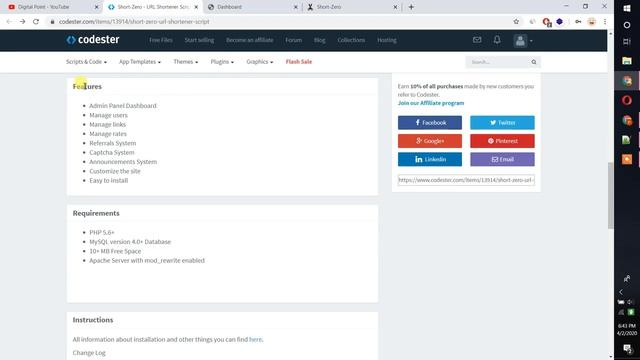Reload the page
Viewport: 640px width, 360px height.
(x=36, y=22)
